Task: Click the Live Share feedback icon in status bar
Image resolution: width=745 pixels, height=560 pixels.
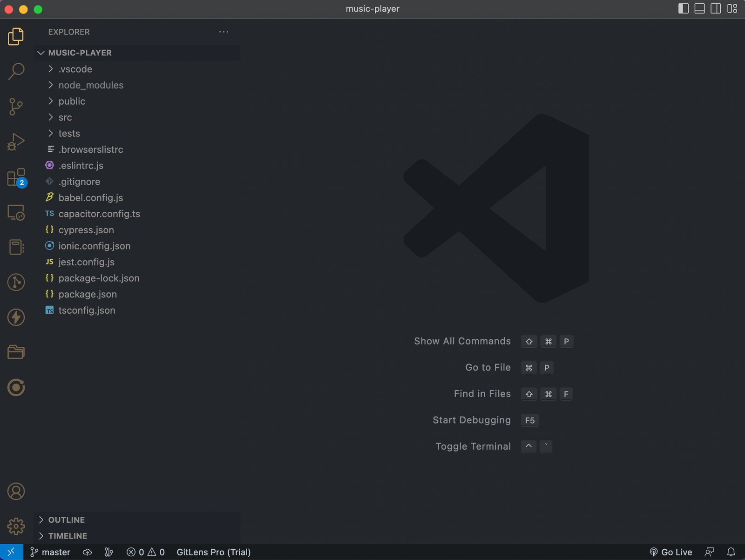Action: pos(709,552)
